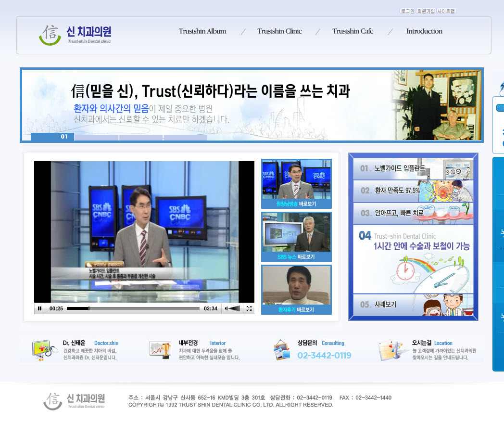Screen dimensions: 504x422
Task: Click the volume speaker icon on the player
Action: tap(227, 308)
